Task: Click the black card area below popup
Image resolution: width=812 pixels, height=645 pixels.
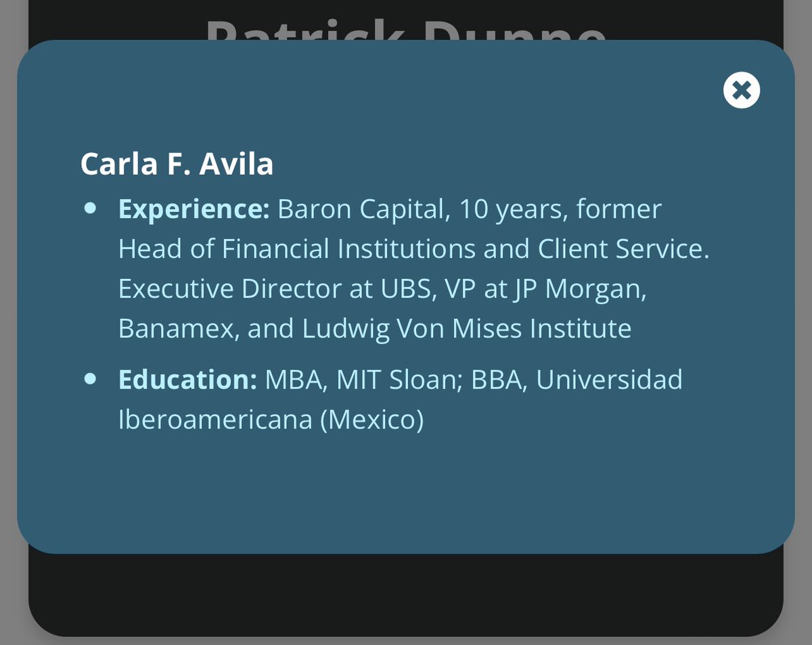Action: [406, 594]
